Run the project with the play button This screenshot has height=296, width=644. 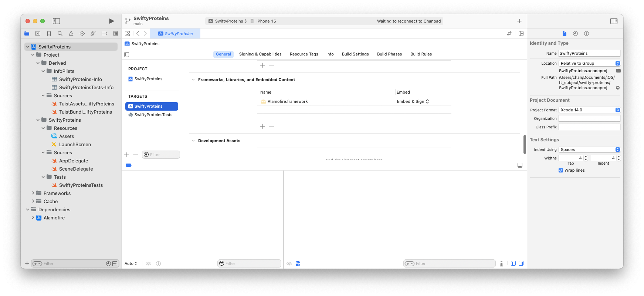click(x=111, y=21)
